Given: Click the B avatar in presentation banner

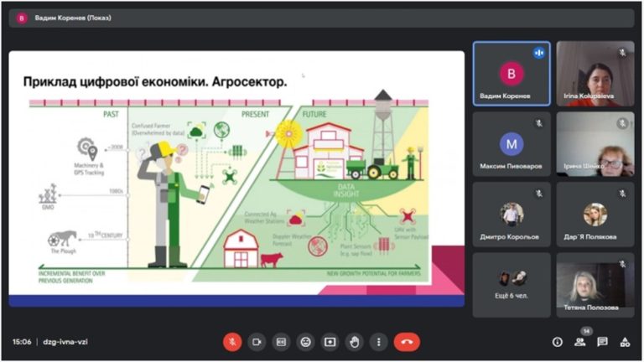Looking at the screenshot, I should [21, 18].
